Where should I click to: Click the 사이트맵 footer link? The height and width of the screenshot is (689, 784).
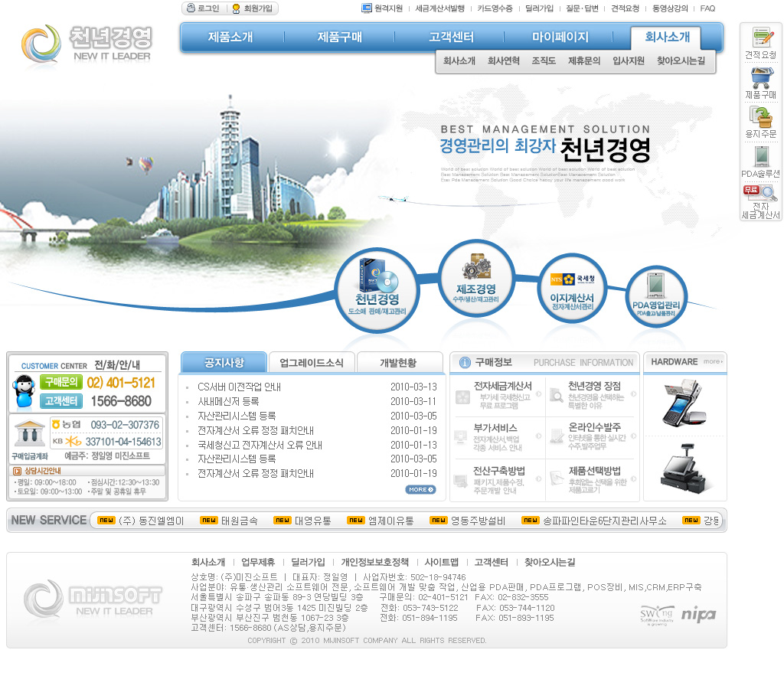click(x=442, y=562)
